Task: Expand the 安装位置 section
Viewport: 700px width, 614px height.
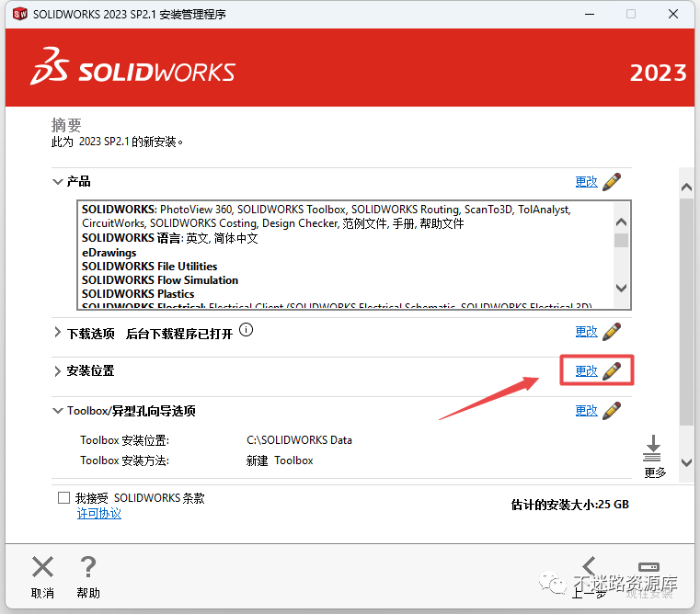Action: pos(57,371)
